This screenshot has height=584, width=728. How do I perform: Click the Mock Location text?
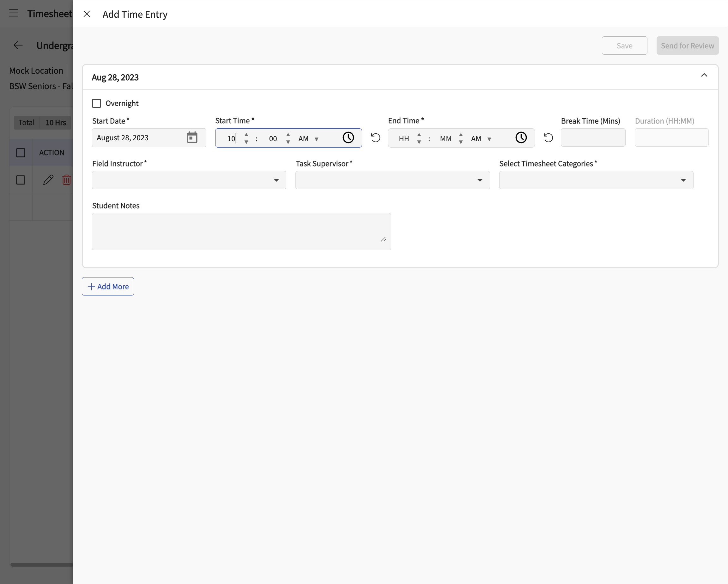click(36, 70)
